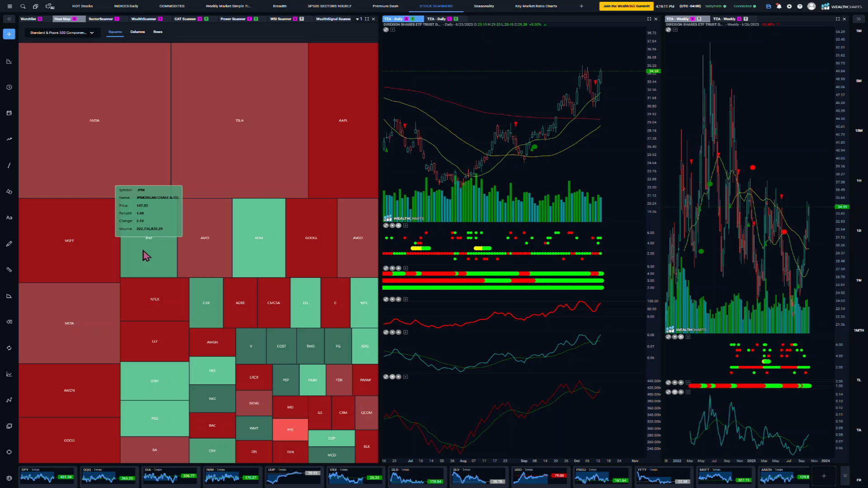Viewport: 868px width, 488px height.
Task: Open the hamburger main menu
Action: click(x=9, y=6)
